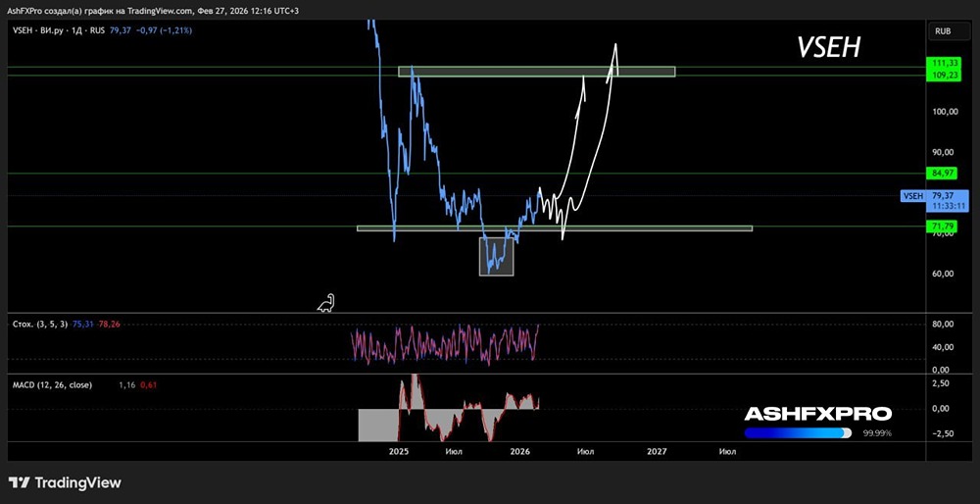Click the blue VSEH current price tag
This screenshot has width=980, height=504.
pyautogui.click(x=935, y=200)
